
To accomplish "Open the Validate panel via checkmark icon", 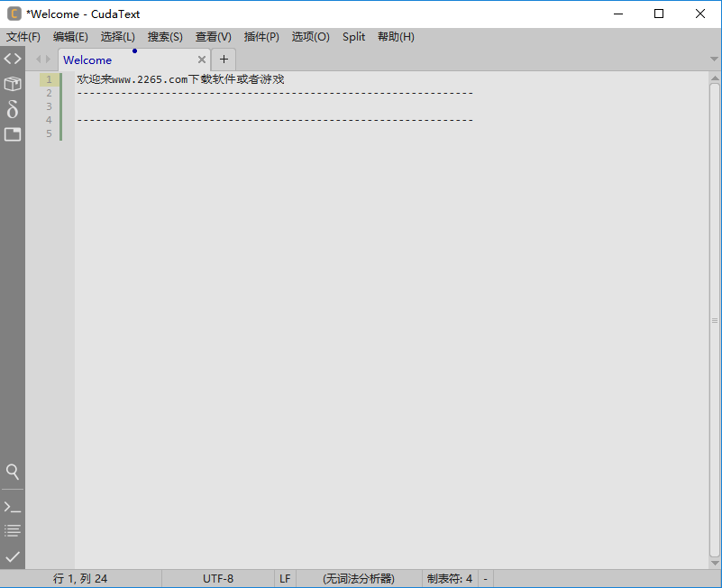I will pyautogui.click(x=12, y=556).
